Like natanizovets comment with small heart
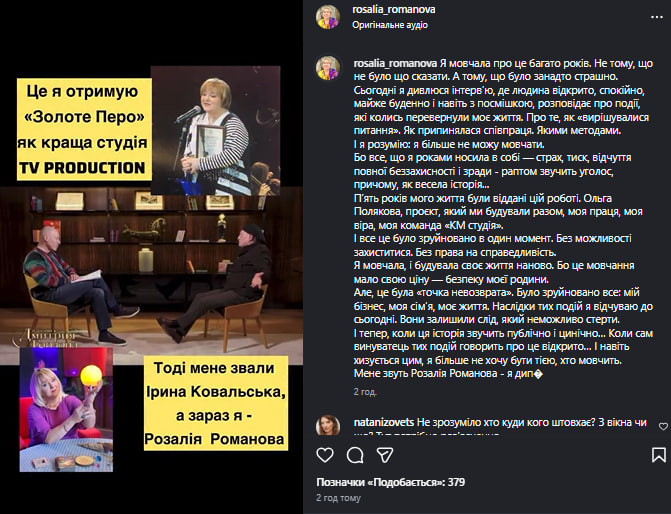The height and width of the screenshot is (514, 671). click(663, 426)
